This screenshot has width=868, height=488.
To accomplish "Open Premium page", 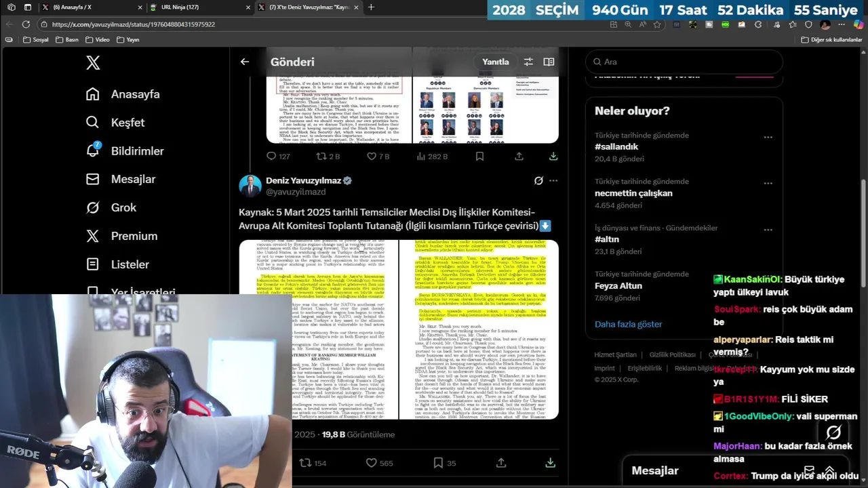I will pyautogui.click(x=121, y=236).
